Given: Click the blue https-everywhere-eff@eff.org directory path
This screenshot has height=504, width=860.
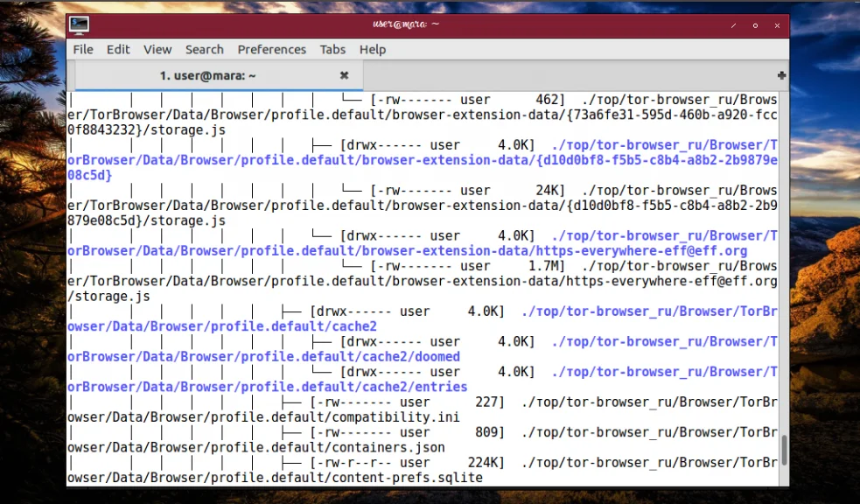Looking at the screenshot, I should (x=407, y=250).
